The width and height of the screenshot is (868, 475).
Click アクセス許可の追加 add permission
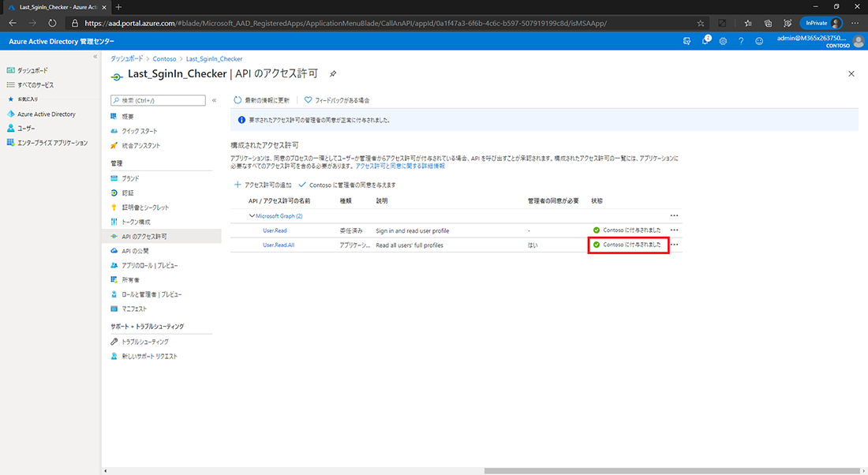(x=263, y=185)
